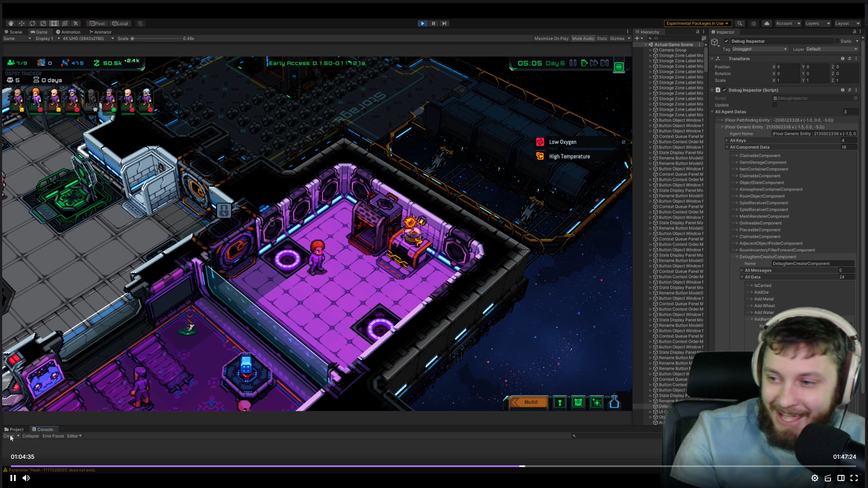Switch to the Project tab
This screenshot has height=488, width=868.
[14, 430]
